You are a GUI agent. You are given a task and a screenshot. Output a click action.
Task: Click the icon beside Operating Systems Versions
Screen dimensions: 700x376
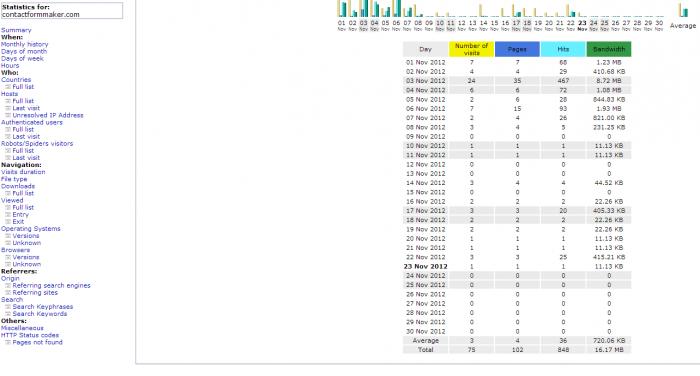[8, 236]
